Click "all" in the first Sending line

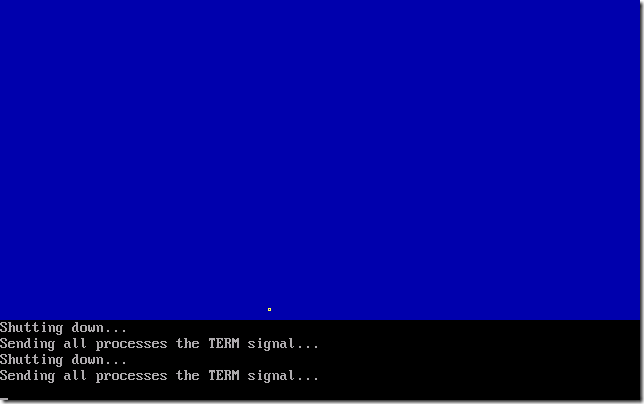(75, 343)
